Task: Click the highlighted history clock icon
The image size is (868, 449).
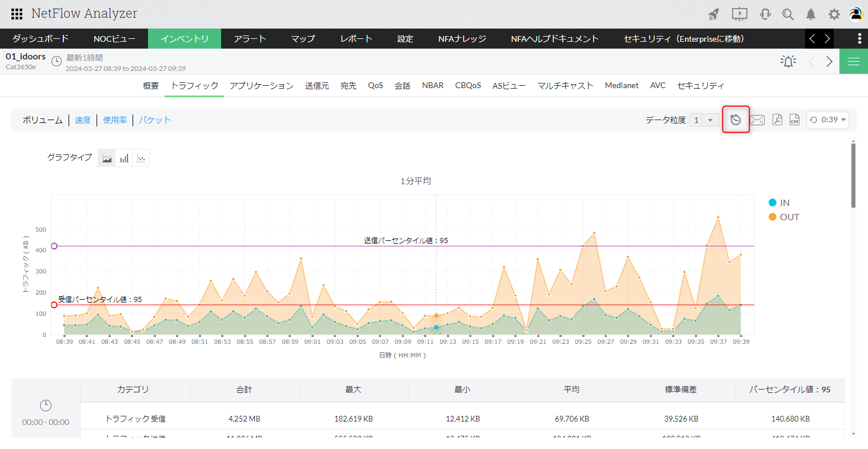Action: [735, 120]
